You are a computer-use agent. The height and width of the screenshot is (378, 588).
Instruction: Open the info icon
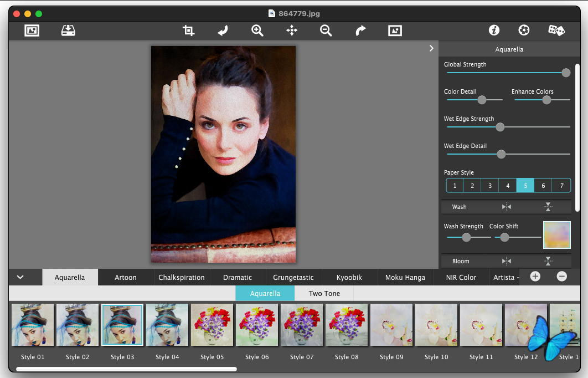coord(494,31)
